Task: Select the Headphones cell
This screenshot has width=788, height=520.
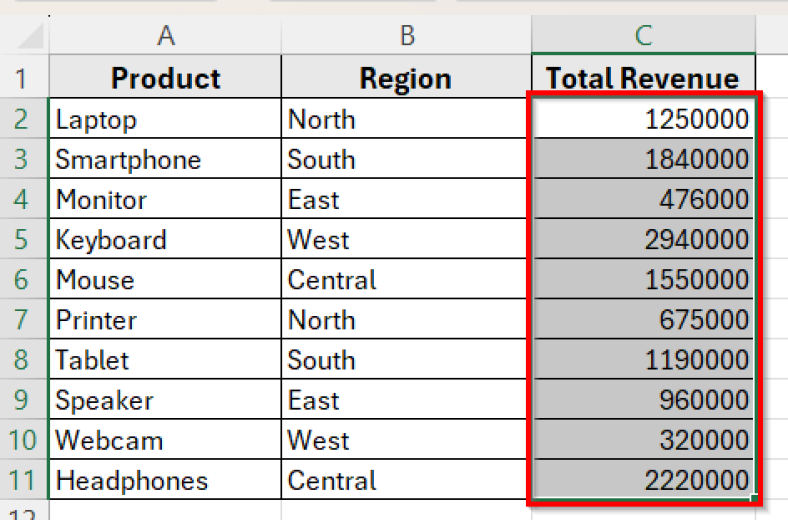Action: point(165,480)
